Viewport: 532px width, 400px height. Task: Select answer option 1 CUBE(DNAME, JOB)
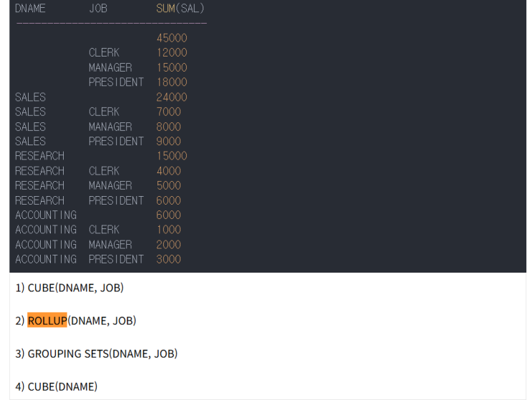pos(69,288)
